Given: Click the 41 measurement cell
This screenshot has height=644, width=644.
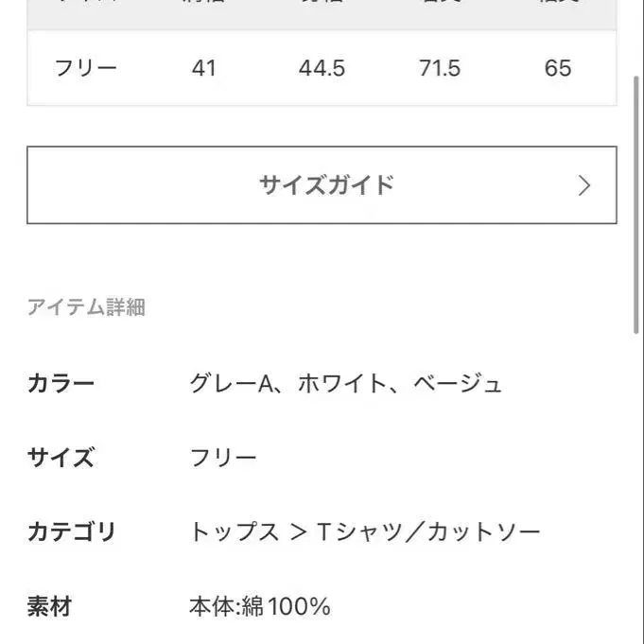Looking at the screenshot, I should 203,68.
